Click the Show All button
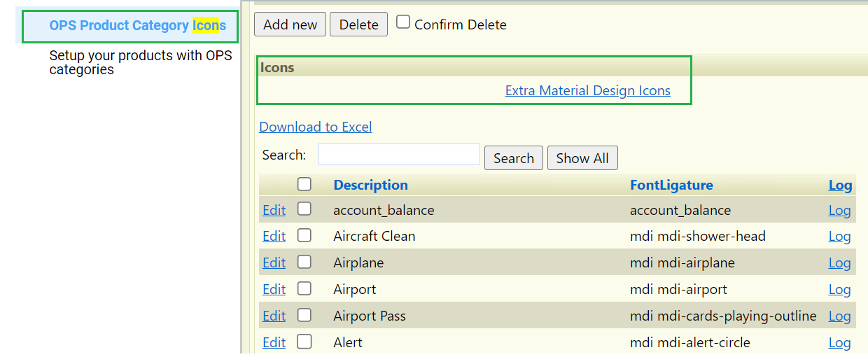Screen dimensions: 868x357 coord(582,158)
